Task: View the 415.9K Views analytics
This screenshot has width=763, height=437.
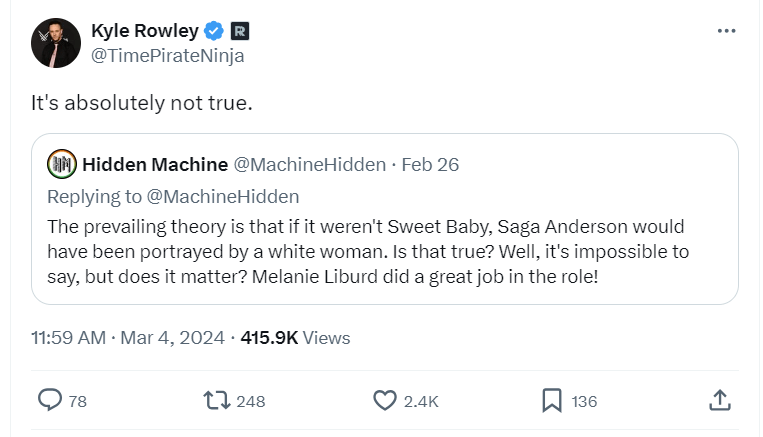Action: coord(295,338)
